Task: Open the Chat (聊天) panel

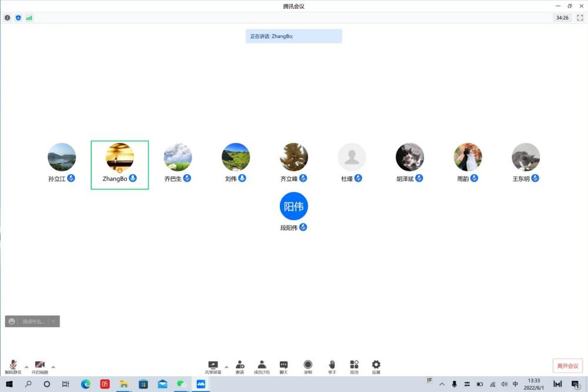Action: 283,366
